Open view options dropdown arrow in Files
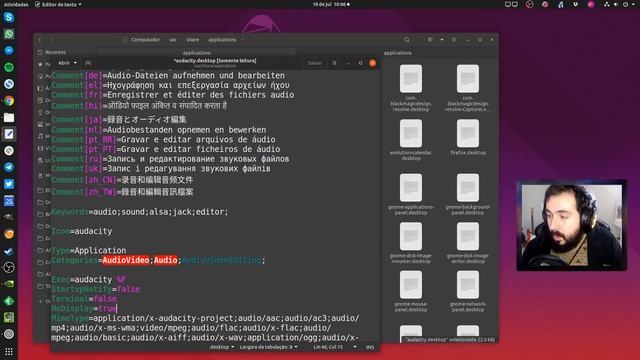The width and height of the screenshot is (640, 360). 442,40
